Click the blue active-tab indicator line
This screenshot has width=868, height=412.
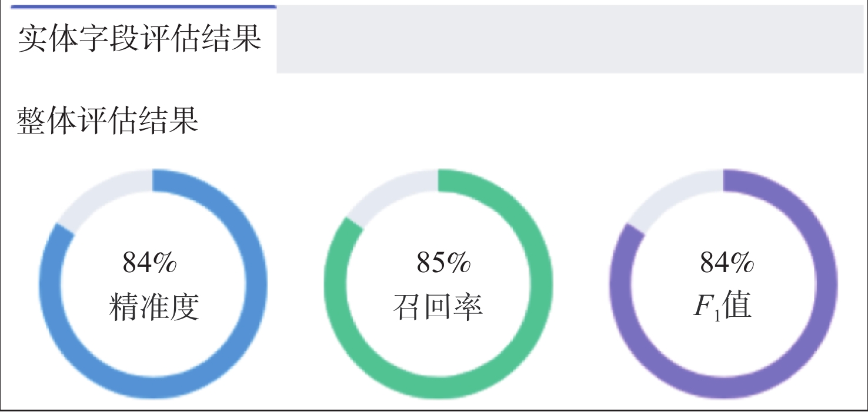pos(143,6)
